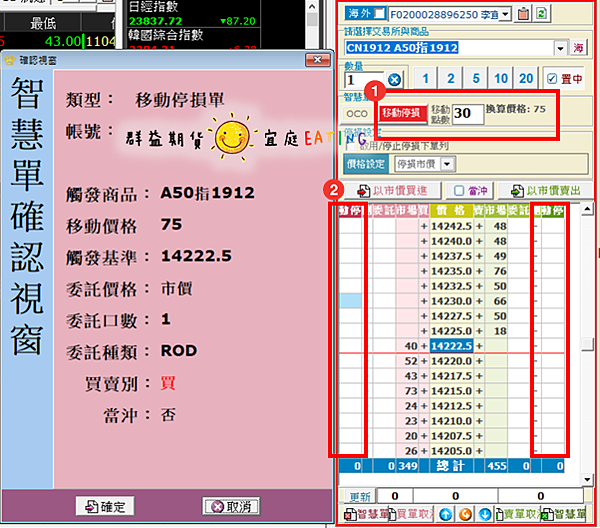Viewport: 600px width, 528px height.
Task: Click the plus sign left of price 14220.0
Action: [x=424, y=361]
